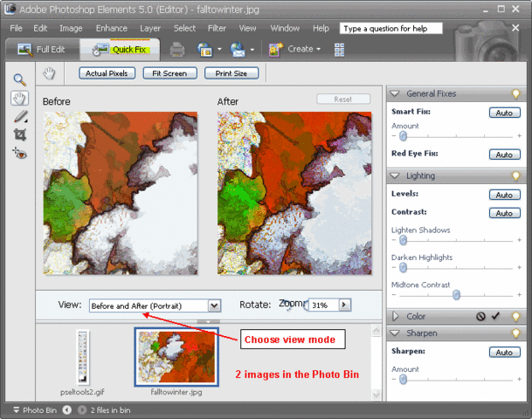Click the Print Size button
This screenshot has width=532, height=419.
(231, 73)
